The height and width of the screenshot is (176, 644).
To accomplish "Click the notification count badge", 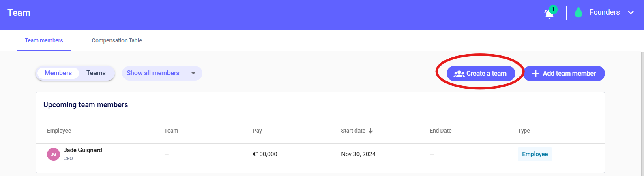I will (553, 9).
